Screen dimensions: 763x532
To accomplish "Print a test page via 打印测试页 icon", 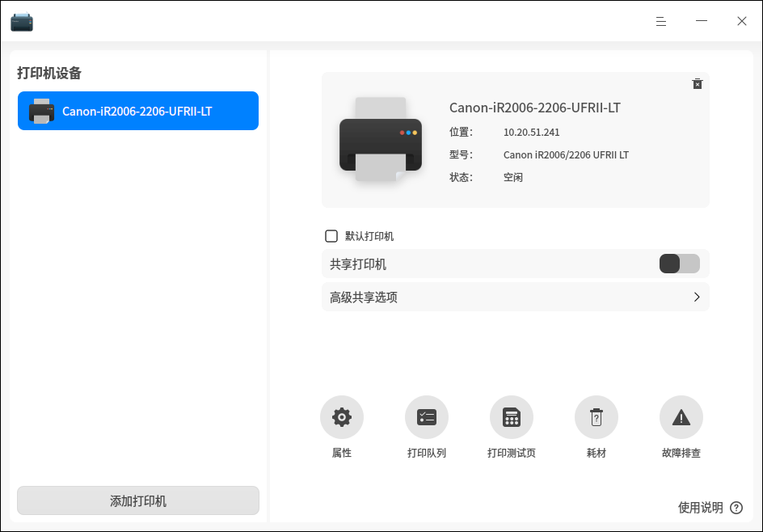I will coord(512,417).
